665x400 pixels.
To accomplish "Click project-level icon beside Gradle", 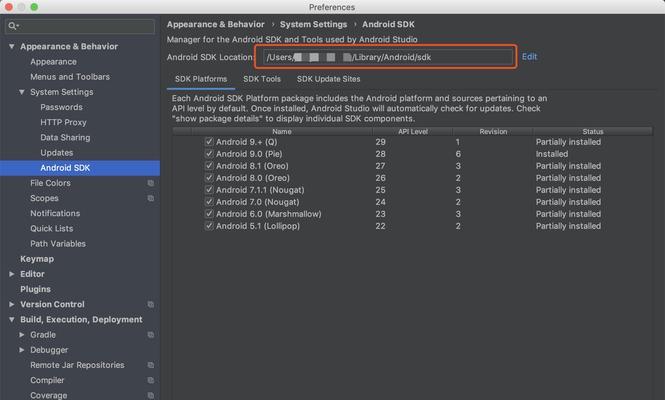I will coord(151,335).
